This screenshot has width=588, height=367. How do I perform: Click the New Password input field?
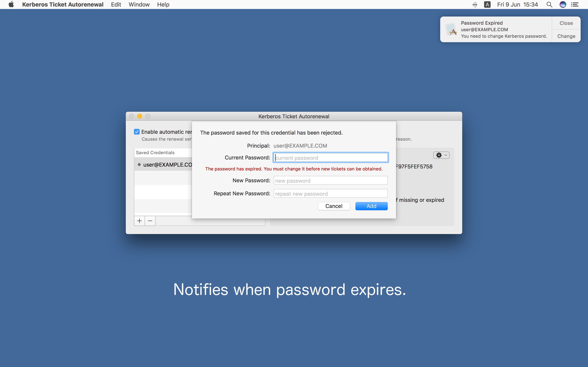point(330,180)
